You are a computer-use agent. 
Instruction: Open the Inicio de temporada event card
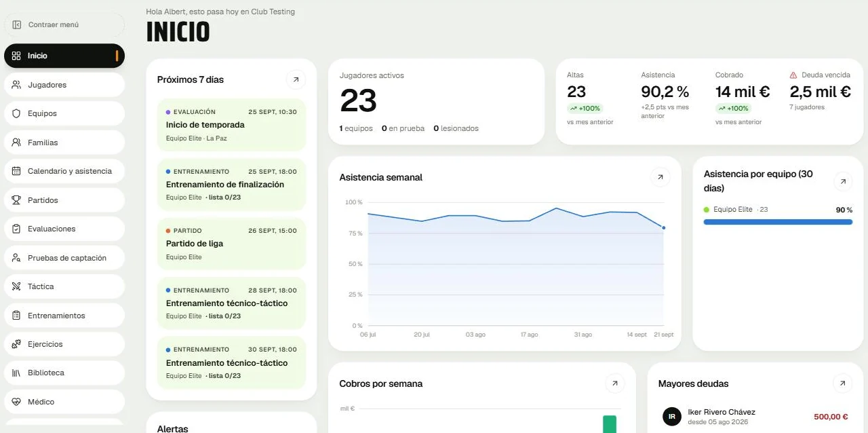[x=231, y=125]
